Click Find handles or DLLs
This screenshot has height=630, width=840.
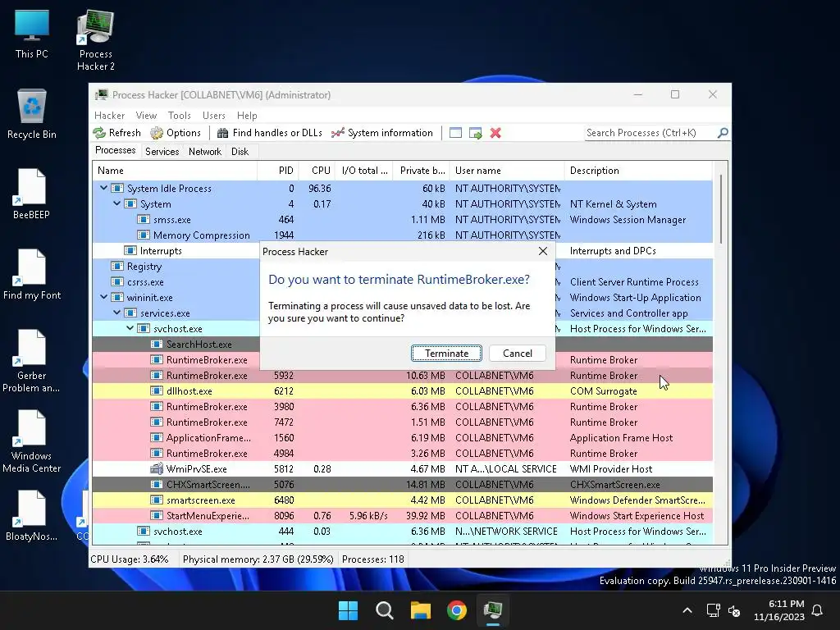point(269,133)
